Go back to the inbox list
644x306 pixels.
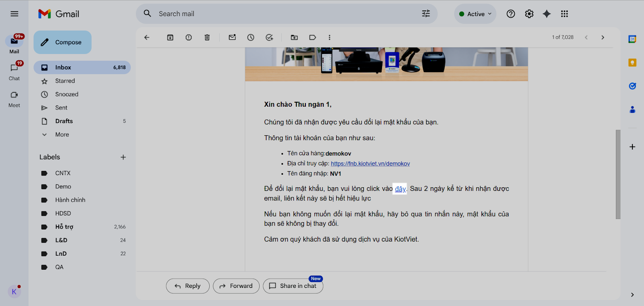pos(147,37)
